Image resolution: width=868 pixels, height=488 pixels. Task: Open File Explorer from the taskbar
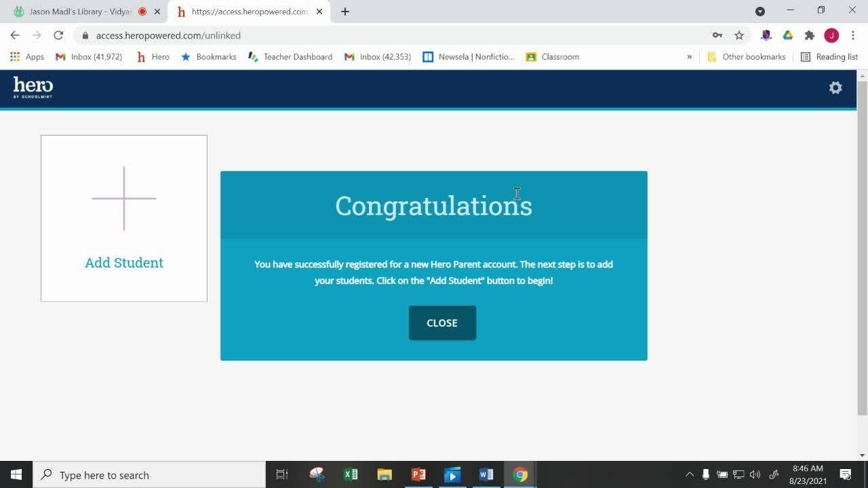384,474
